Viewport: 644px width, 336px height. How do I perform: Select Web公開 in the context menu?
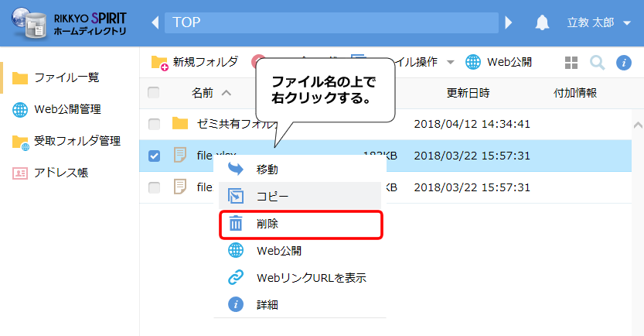300,251
